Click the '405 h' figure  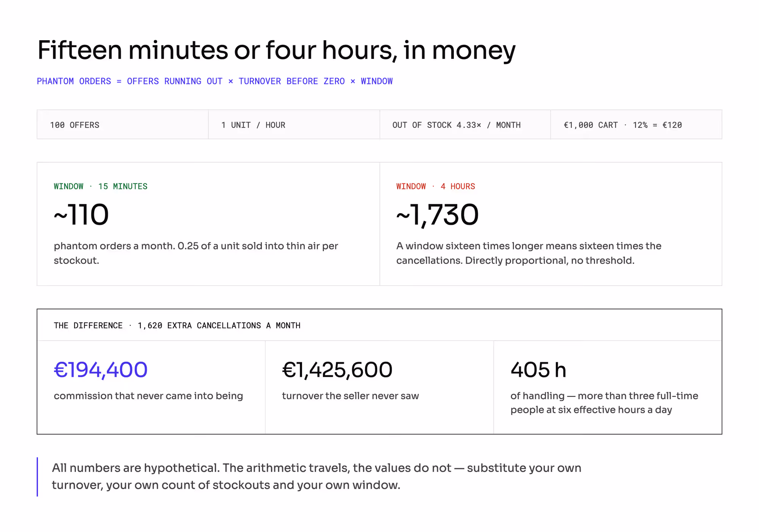pyautogui.click(x=538, y=370)
